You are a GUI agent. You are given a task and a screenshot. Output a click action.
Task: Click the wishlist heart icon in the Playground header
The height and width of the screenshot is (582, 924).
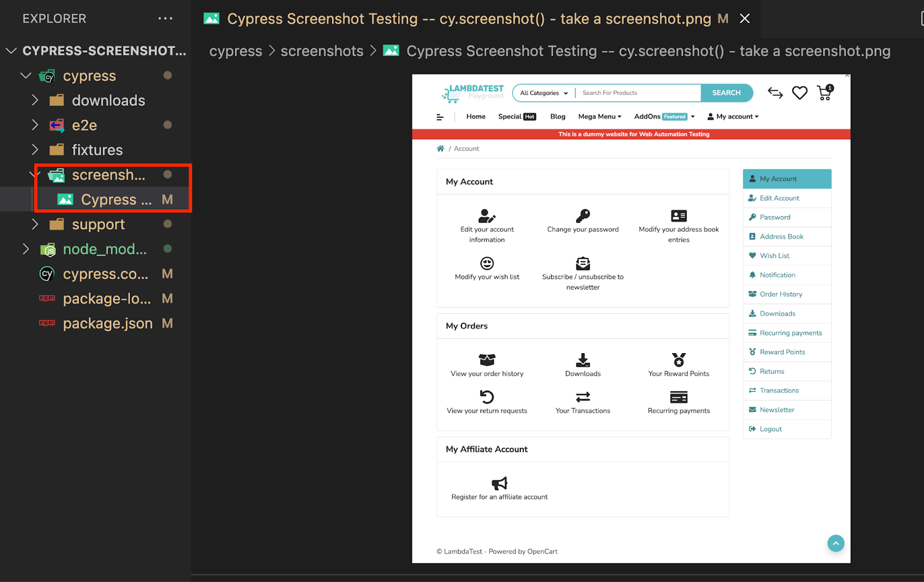coord(799,92)
